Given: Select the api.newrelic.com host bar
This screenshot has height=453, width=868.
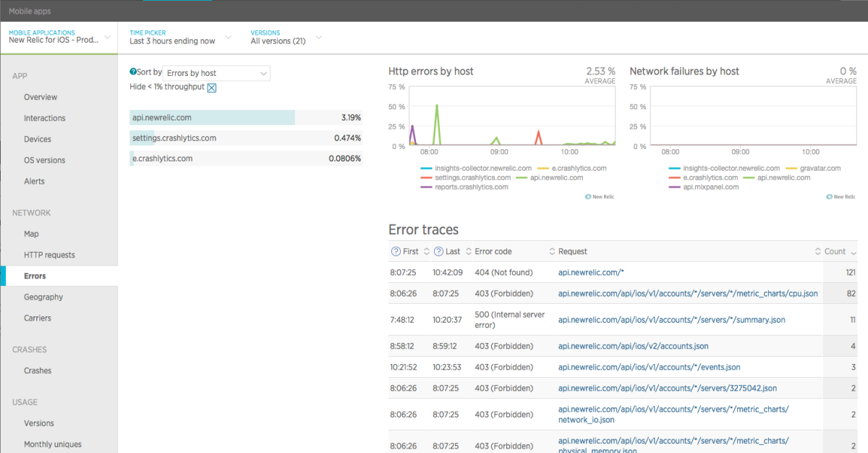Looking at the screenshot, I should pyautogui.click(x=246, y=117).
